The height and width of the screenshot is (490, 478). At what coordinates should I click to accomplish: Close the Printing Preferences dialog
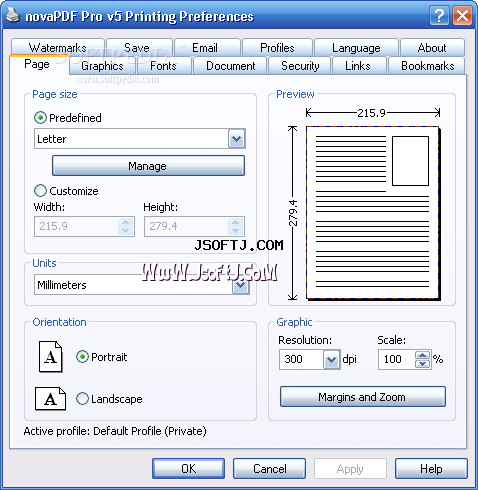pos(462,15)
